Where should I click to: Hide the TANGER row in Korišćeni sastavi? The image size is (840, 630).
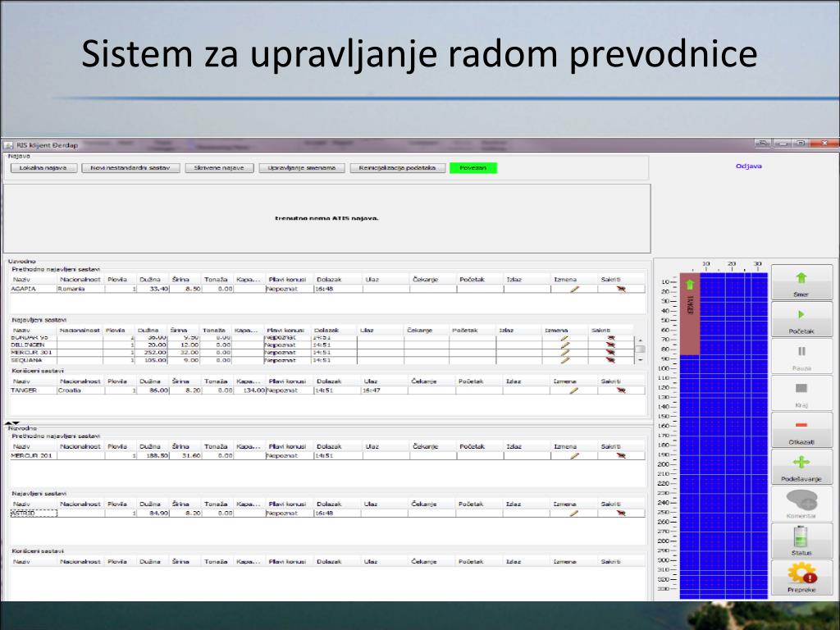621,390
